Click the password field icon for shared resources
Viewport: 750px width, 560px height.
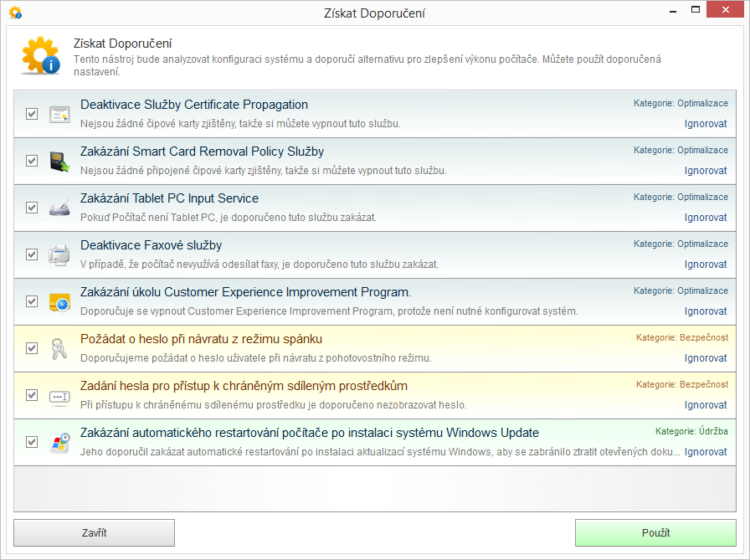point(59,395)
